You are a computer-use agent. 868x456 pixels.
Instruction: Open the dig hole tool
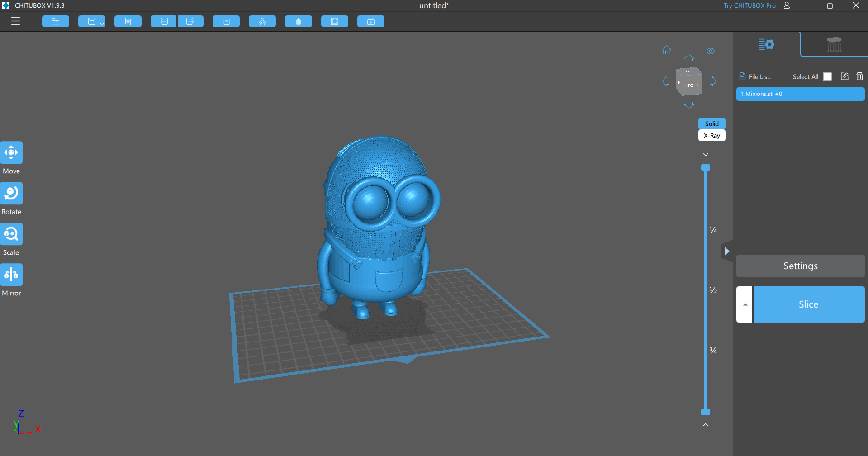[335, 21]
